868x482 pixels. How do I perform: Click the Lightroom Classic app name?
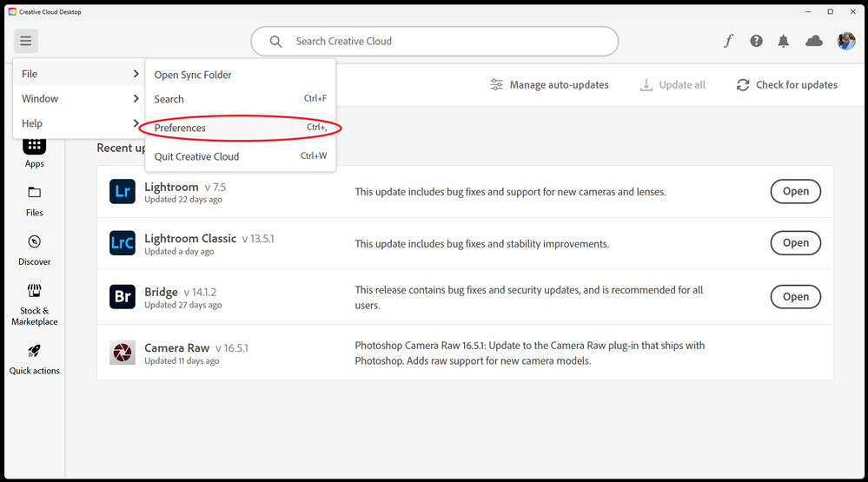tap(190, 239)
